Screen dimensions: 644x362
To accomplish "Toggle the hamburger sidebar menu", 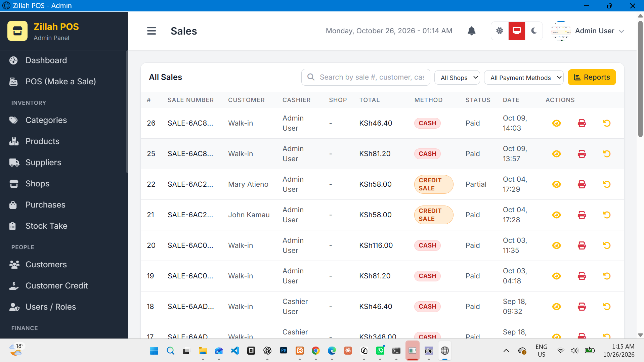I will (x=152, y=31).
